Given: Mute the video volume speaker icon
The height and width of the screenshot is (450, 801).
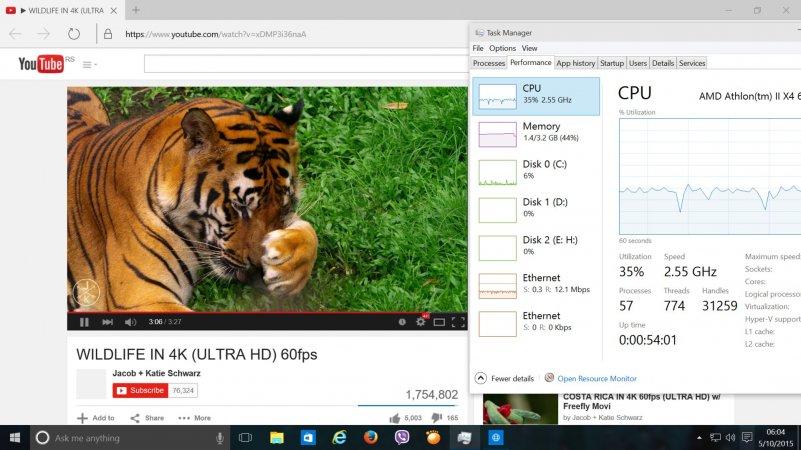Looking at the screenshot, I should (130, 322).
